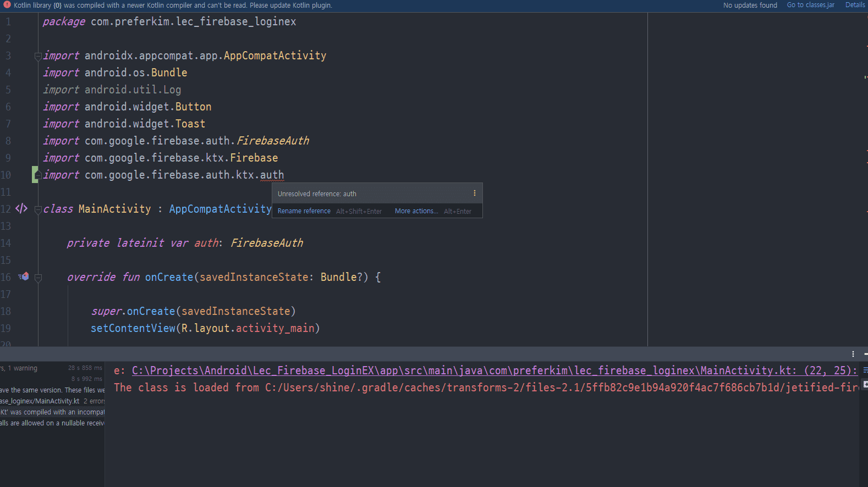Click the 'Unresolved reference: auth' tooltip message
Viewport: 868px width, 487px height.
[317, 194]
